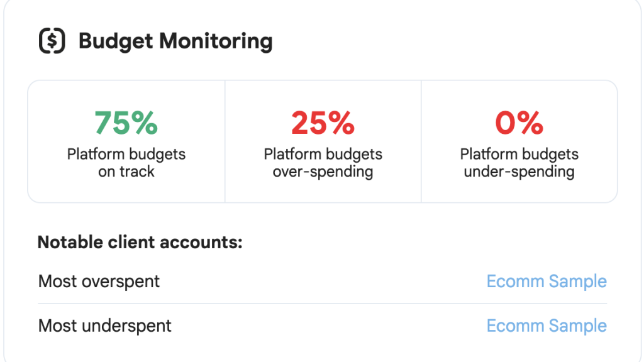Click the word Monitoring in the title

pyautogui.click(x=216, y=41)
